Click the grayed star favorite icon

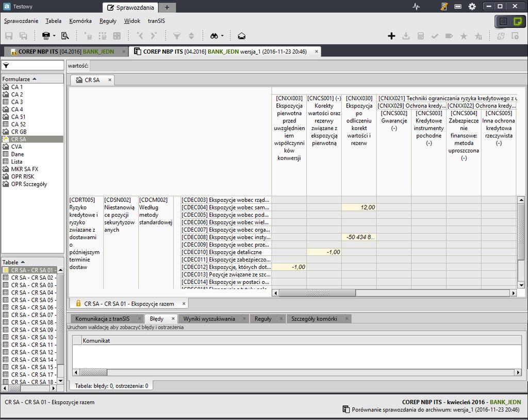464,36
